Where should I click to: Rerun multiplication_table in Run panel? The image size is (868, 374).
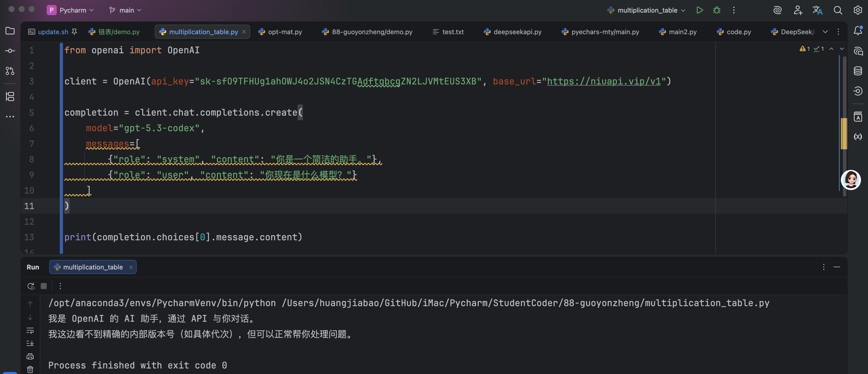[31, 286]
